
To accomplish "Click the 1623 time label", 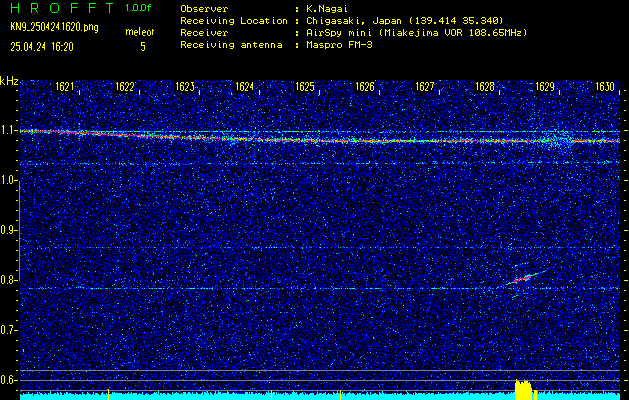I will (x=185, y=87).
